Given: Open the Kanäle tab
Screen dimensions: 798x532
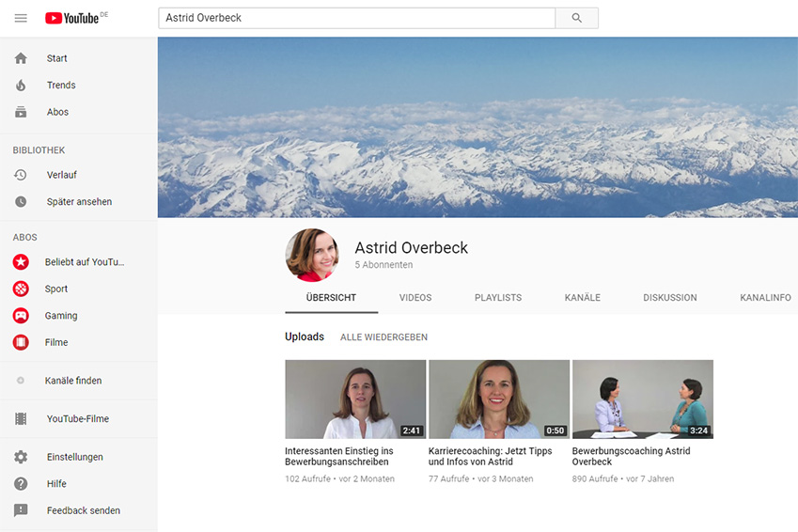Looking at the screenshot, I should tap(582, 298).
